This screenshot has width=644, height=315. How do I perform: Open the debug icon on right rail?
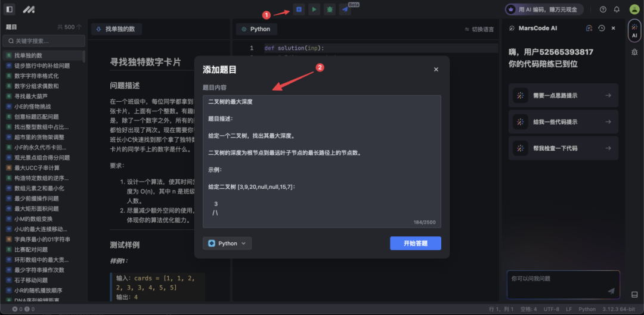click(x=634, y=51)
